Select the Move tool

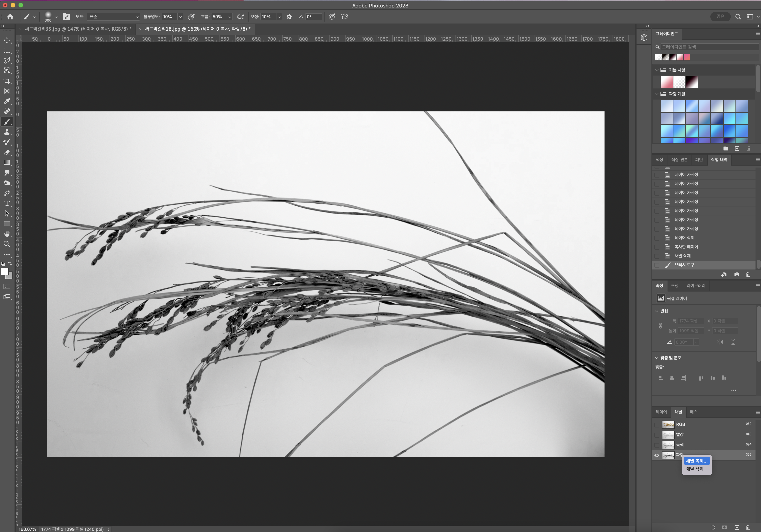(x=7, y=40)
